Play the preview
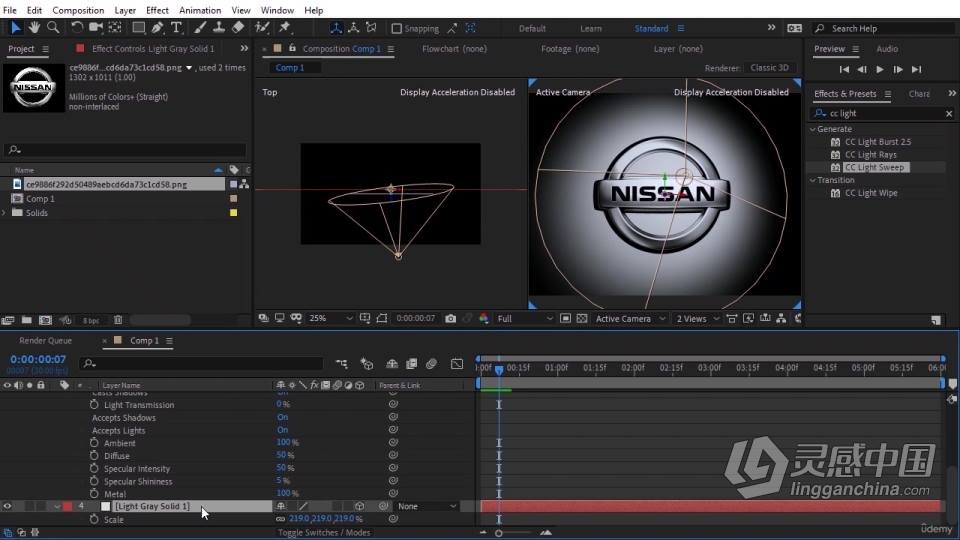960x540 pixels. click(880, 70)
